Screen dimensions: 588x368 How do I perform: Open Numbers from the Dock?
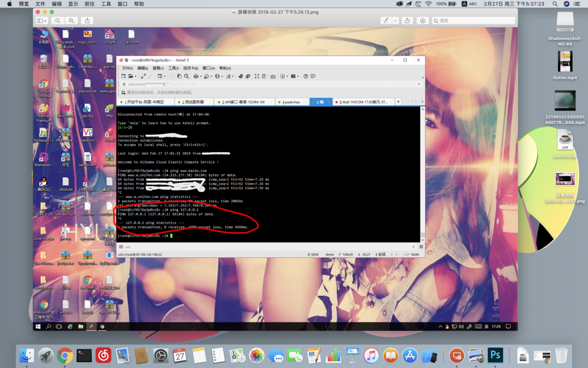[333, 355]
